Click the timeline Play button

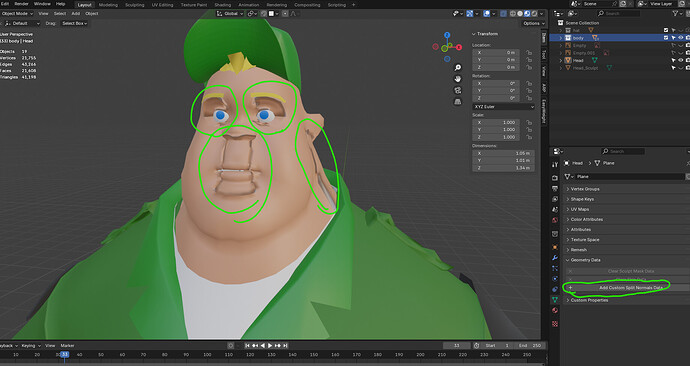pyautogui.click(x=270, y=346)
